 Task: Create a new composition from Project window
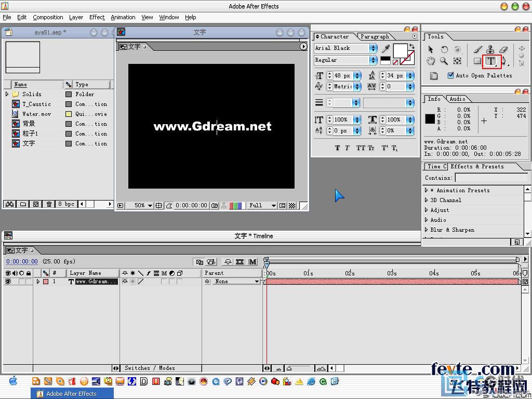coord(36,204)
